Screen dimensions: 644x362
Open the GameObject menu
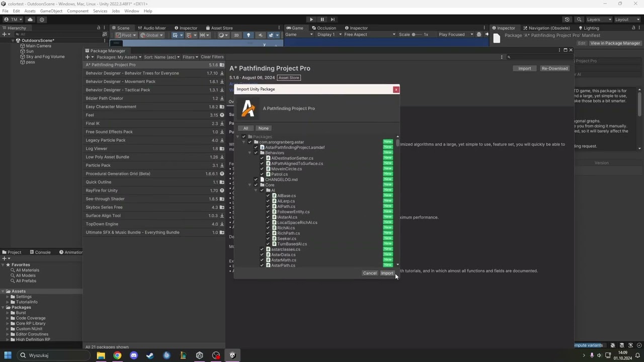coord(51,11)
